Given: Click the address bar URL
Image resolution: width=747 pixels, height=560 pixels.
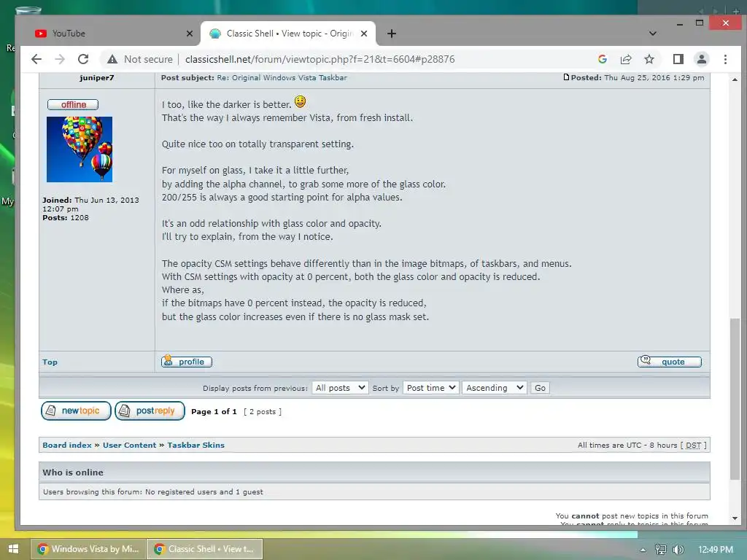Looking at the screenshot, I should coord(320,59).
